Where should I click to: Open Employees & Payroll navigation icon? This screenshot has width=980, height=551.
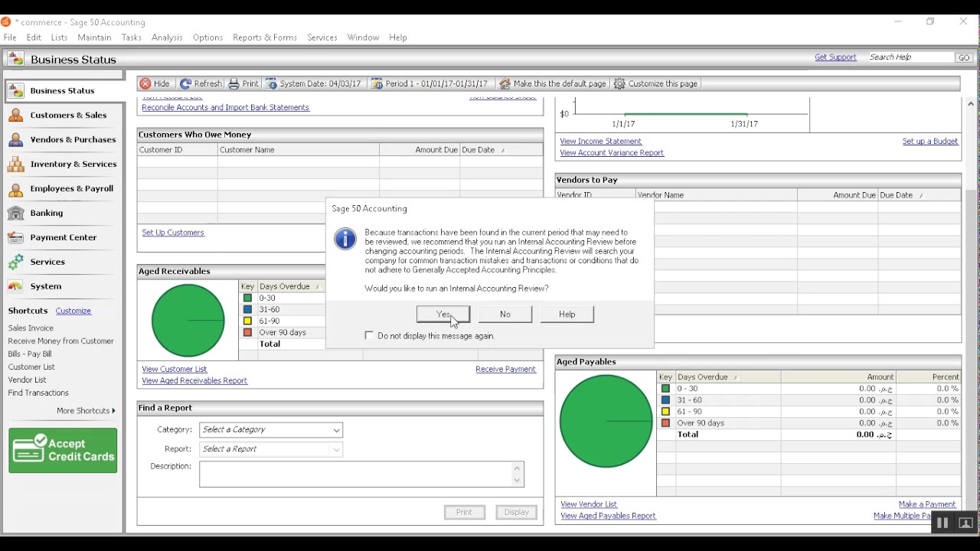click(x=16, y=188)
